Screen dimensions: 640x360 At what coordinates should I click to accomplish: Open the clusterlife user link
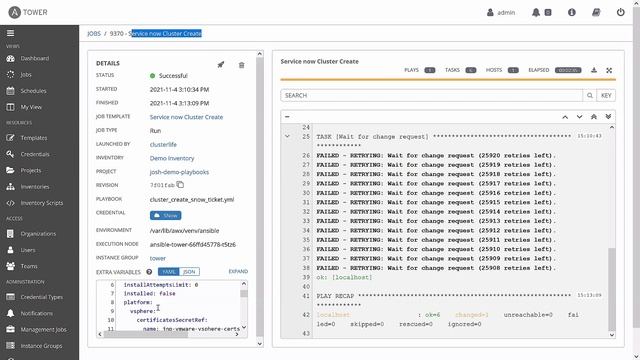[x=163, y=144]
